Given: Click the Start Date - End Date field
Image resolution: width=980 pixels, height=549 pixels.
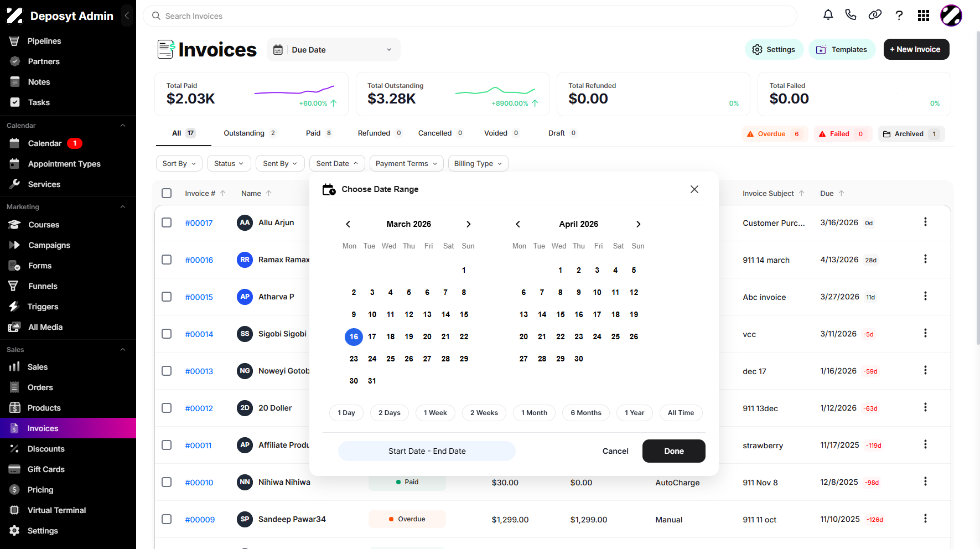Looking at the screenshot, I should [x=427, y=451].
